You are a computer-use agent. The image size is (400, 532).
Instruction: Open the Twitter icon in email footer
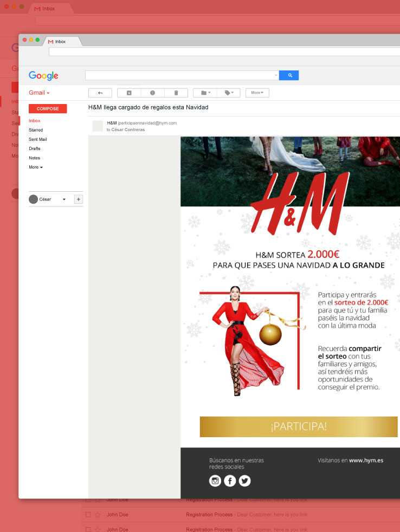pos(244,481)
